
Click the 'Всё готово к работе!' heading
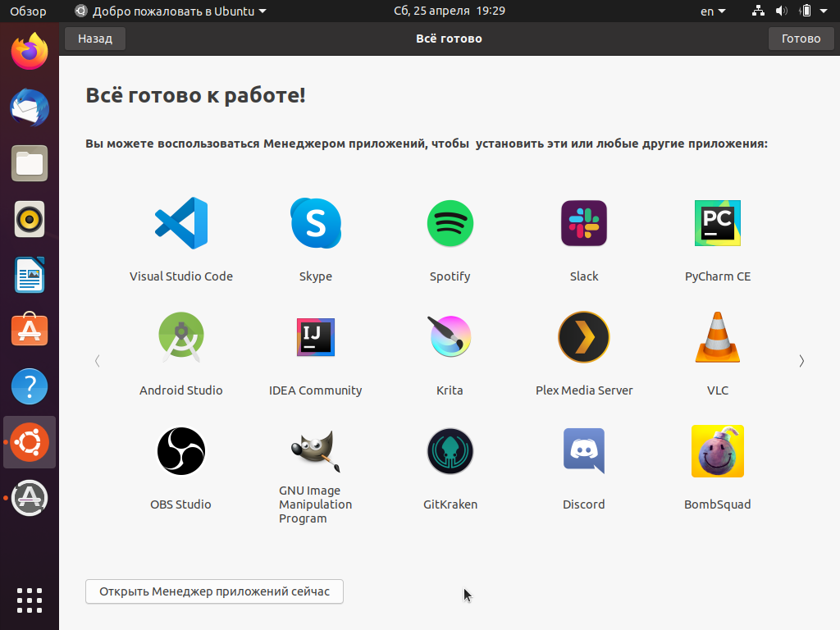(x=195, y=95)
